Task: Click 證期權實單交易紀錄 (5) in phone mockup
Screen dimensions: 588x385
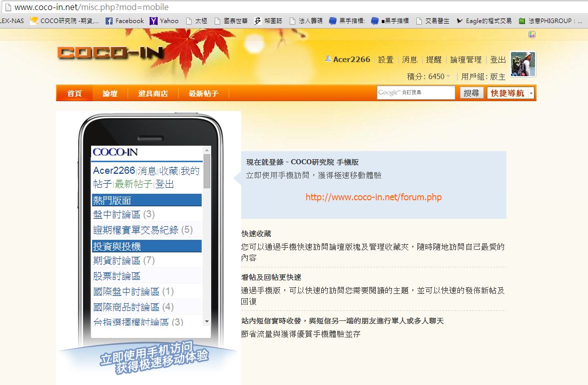Action: 143,230
